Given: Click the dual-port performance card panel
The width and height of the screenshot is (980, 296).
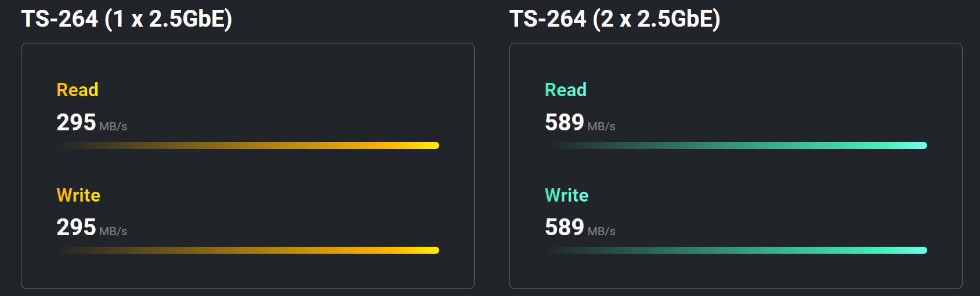Looking at the screenshot, I should click(x=736, y=166).
